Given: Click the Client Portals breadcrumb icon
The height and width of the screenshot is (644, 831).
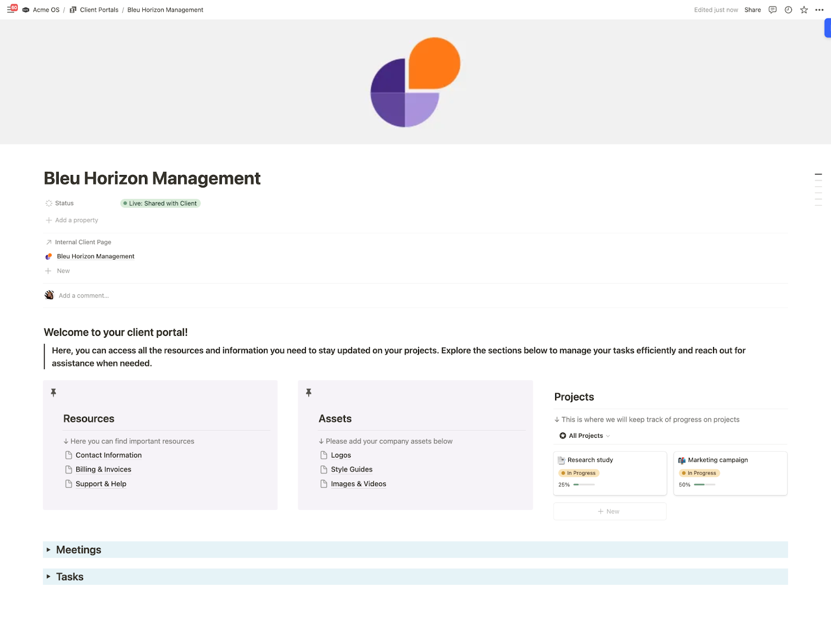Looking at the screenshot, I should click(73, 10).
